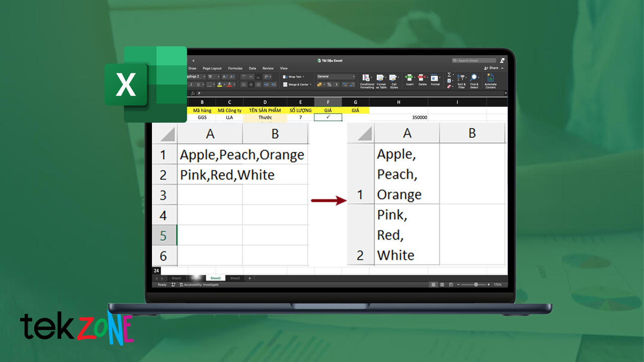Screen dimensions: 644x362
Task: Toggle Wrap Text
Action: point(293,76)
